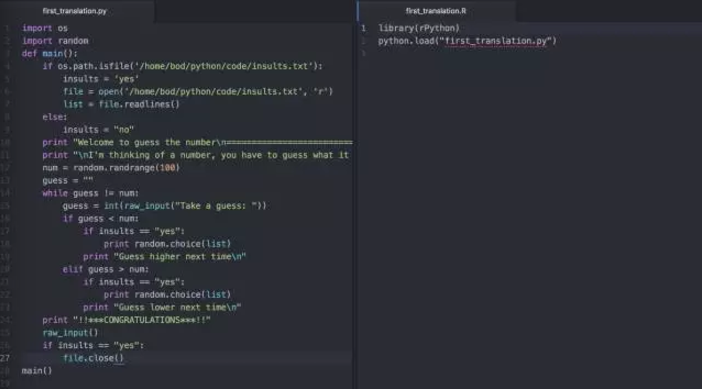Switch to the first_translation.R tab
Image resolution: width=702 pixels, height=389 pixels.
pos(436,11)
